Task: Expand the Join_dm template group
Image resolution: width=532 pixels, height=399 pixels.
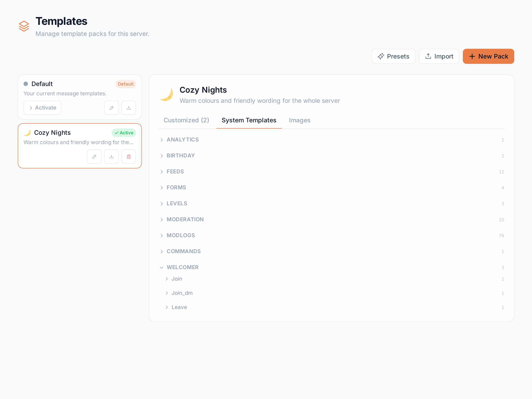Action: (334, 293)
